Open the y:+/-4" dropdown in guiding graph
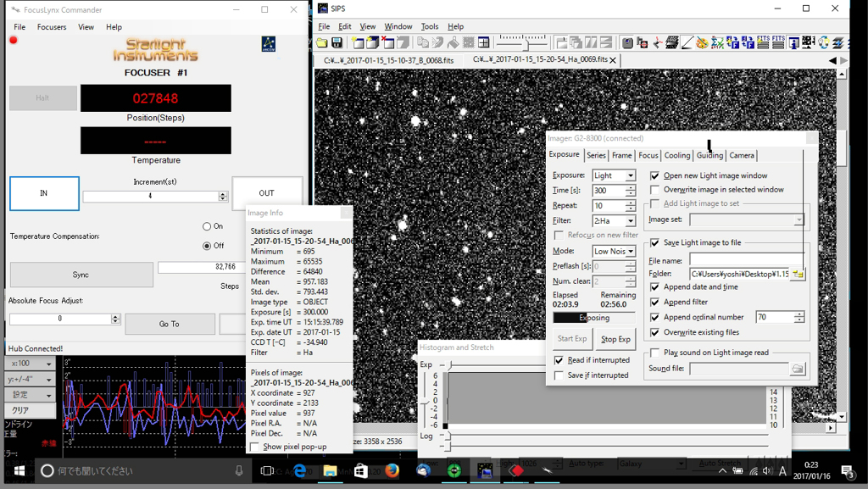The height and width of the screenshot is (489, 868). point(31,379)
